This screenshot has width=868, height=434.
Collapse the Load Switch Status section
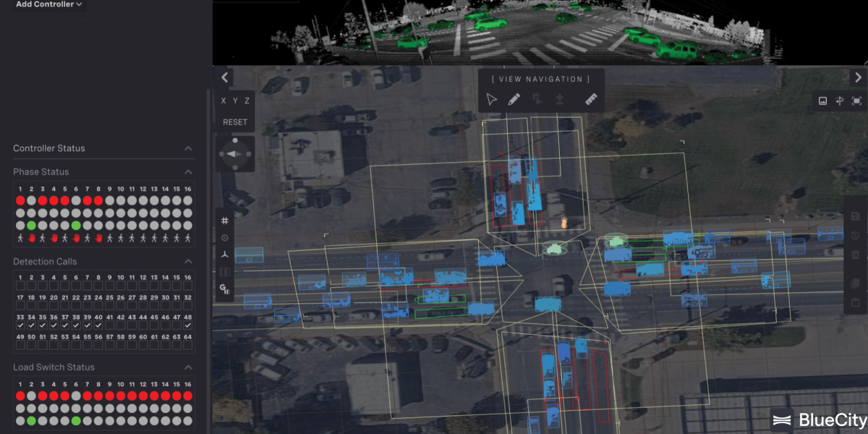188,367
